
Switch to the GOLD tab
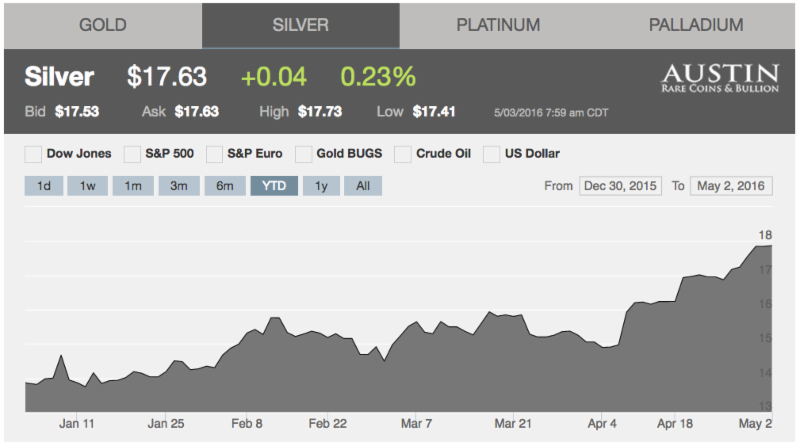(x=102, y=24)
